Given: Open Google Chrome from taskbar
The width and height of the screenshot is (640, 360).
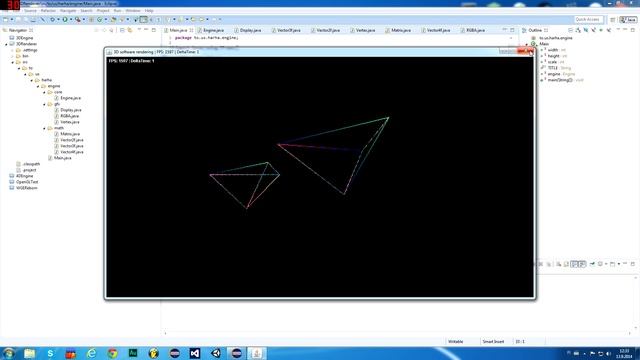Looking at the screenshot, I should 112,353.
